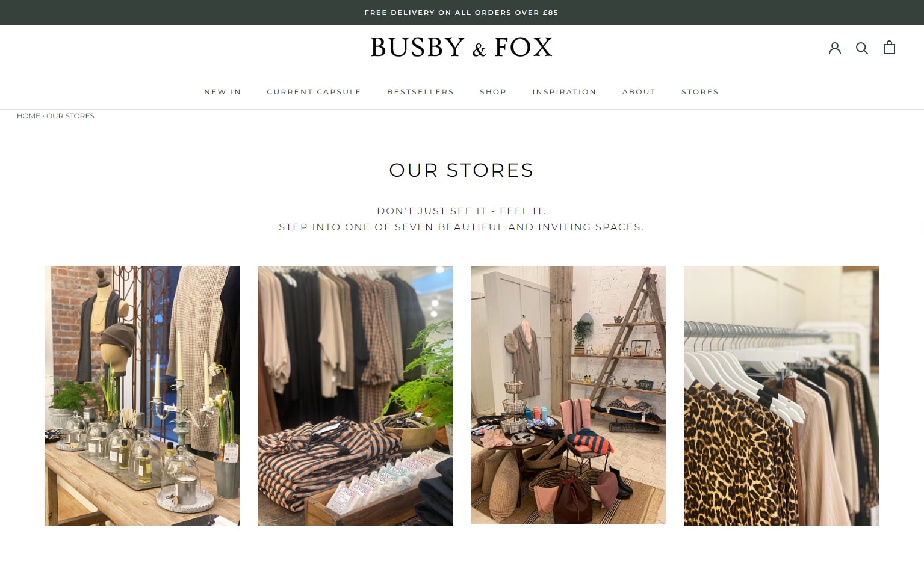This screenshot has height=566, width=924.
Task: Open the Stores navigation item
Action: click(x=700, y=92)
